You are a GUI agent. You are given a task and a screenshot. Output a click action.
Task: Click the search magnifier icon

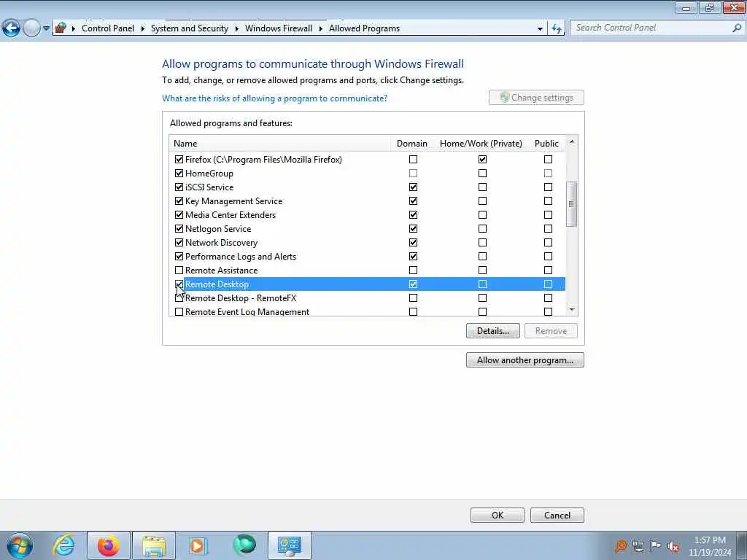coord(737,28)
